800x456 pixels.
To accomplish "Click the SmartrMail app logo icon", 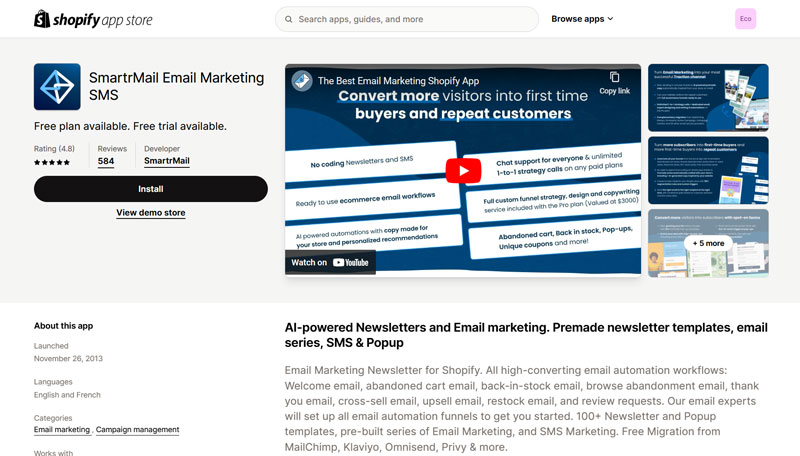I will click(57, 87).
